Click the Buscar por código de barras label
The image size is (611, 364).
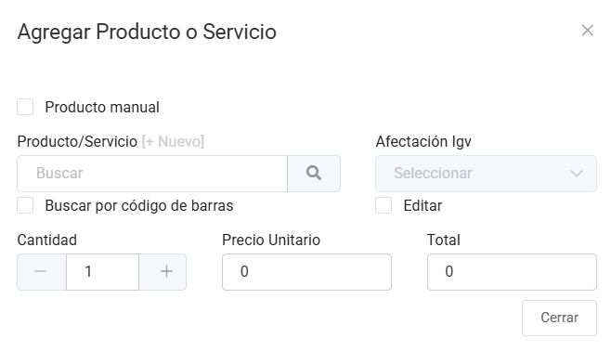point(139,206)
